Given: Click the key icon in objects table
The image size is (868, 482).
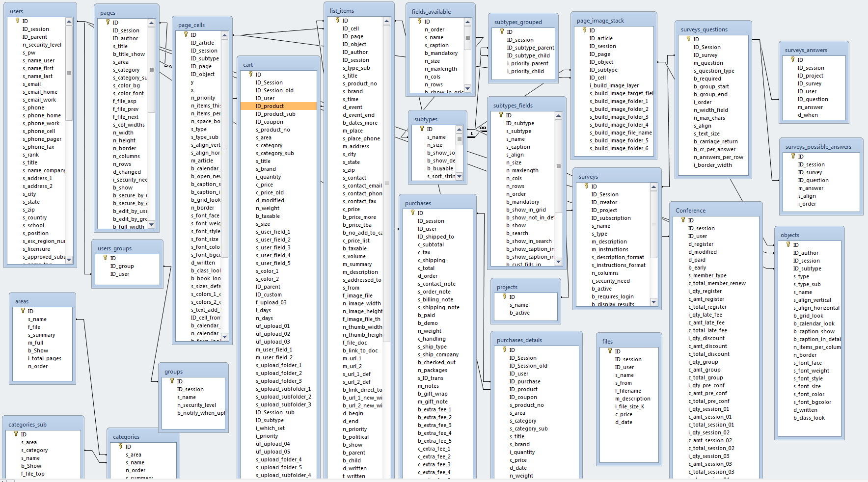Looking at the screenshot, I should tap(788, 244).
